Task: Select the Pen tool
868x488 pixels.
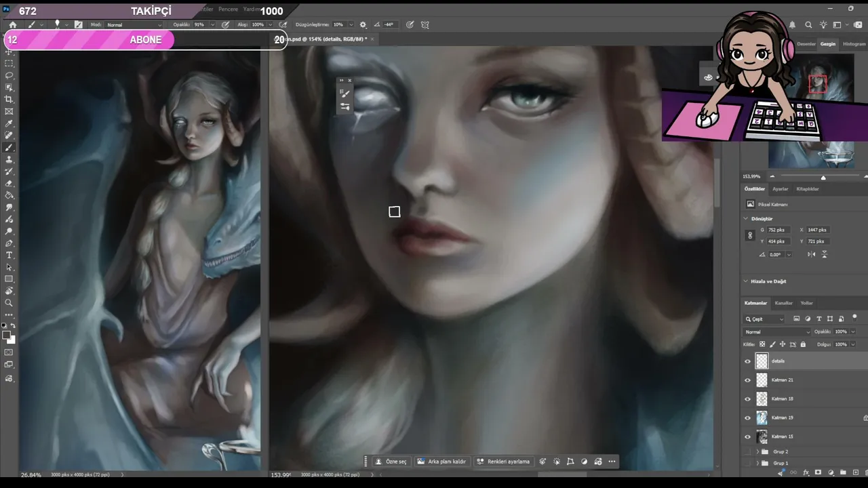Action: point(9,243)
